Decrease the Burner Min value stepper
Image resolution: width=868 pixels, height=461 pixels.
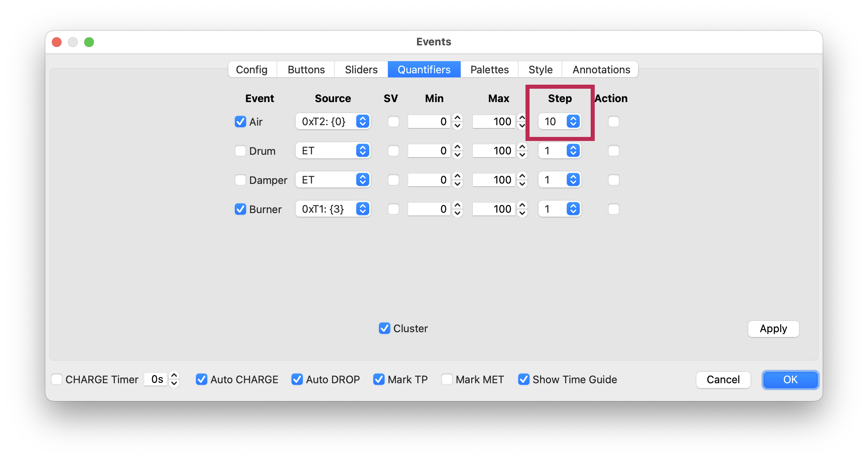click(x=457, y=213)
